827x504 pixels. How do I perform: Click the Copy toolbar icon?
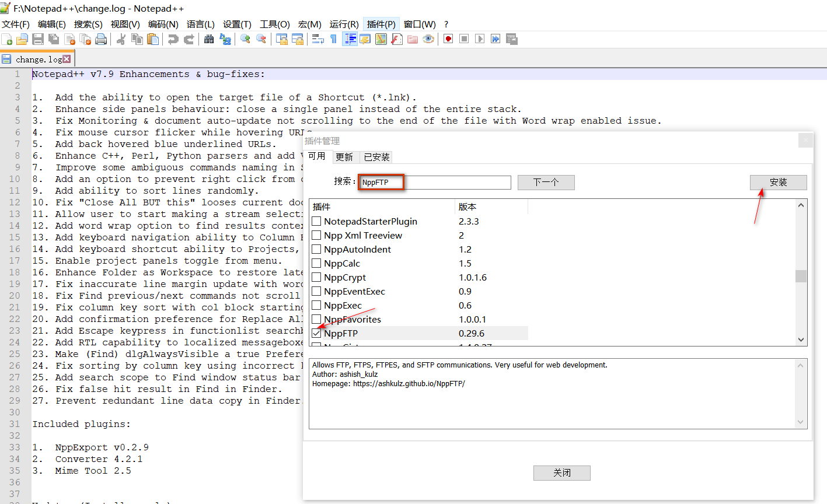click(x=137, y=39)
